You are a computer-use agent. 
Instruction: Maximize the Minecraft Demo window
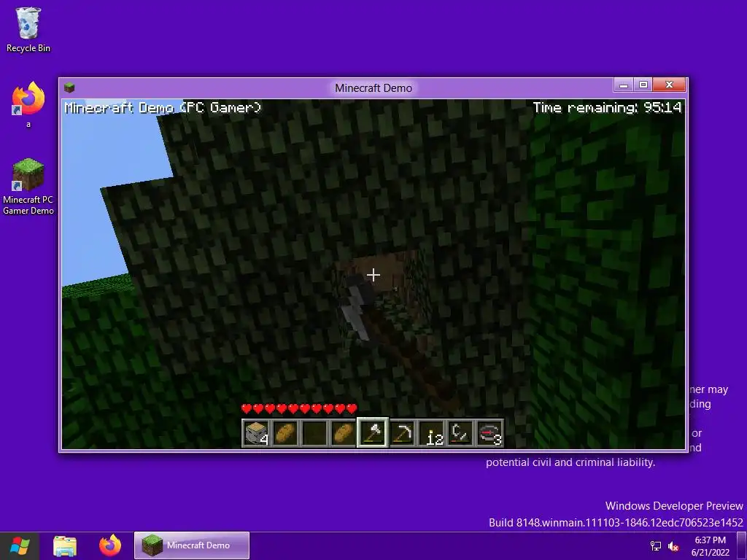pos(643,85)
